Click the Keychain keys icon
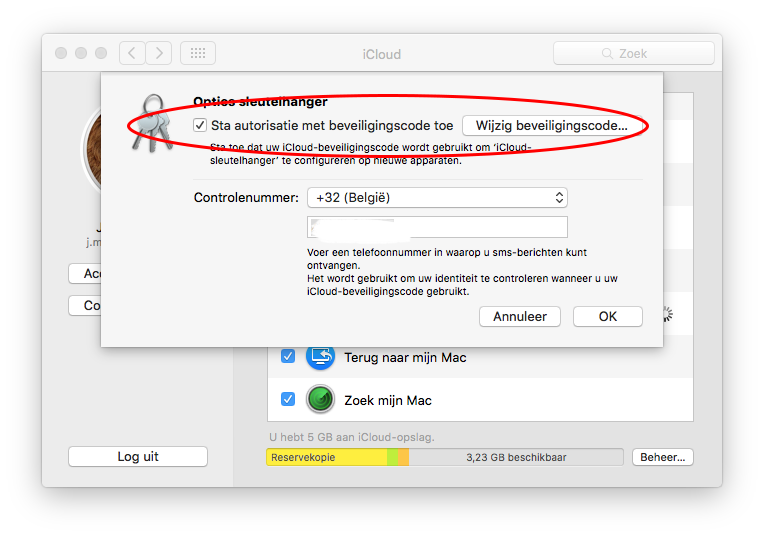This screenshot has width=764, height=537. click(x=153, y=123)
